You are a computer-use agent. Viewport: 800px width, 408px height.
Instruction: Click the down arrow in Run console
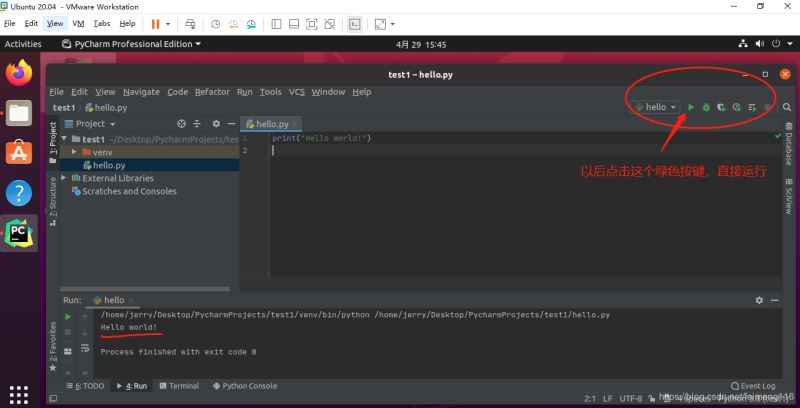(x=85, y=333)
